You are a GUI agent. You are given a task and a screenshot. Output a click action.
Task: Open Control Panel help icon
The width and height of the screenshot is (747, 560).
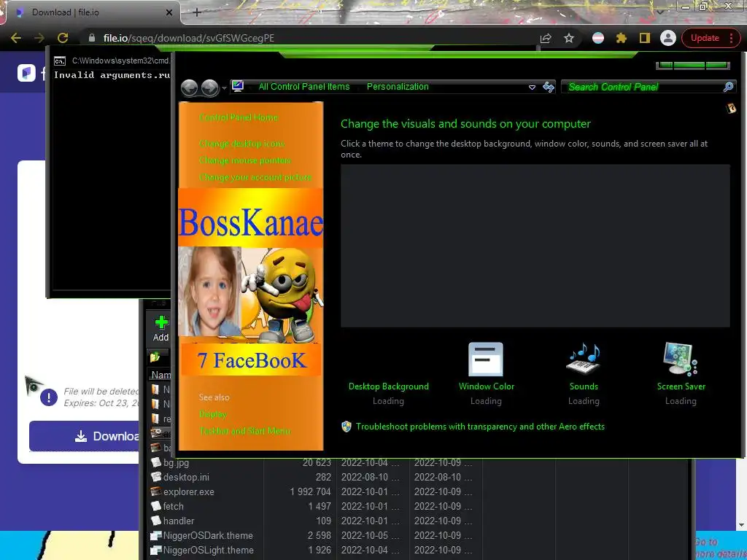(731, 109)
